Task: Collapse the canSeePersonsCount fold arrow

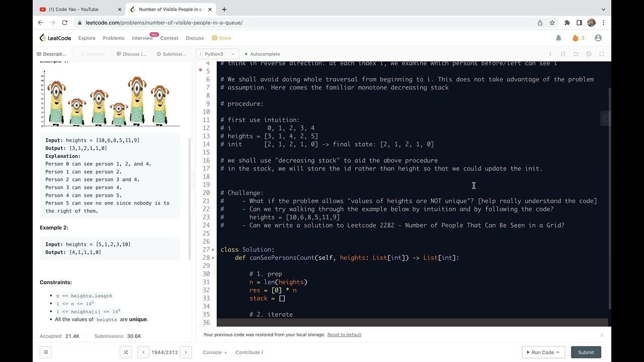Action: [x=213, y=258]
